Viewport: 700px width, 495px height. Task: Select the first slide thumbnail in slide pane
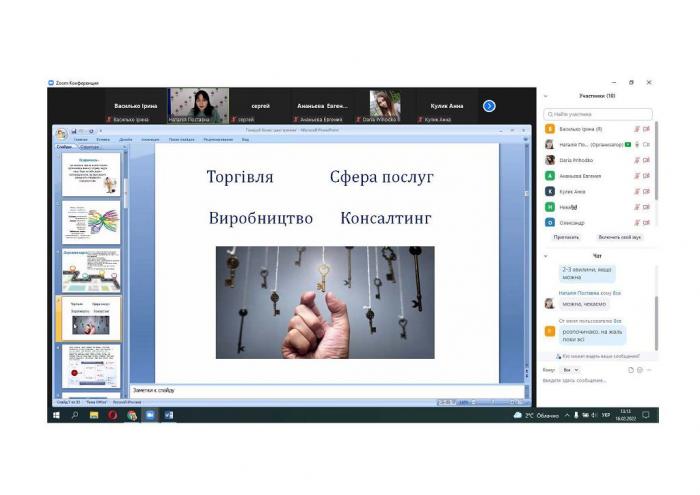(x=91, y=175)
